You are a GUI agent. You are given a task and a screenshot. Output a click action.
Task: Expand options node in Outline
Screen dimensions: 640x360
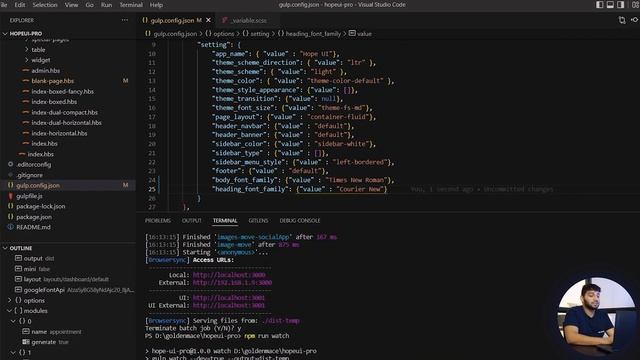pyautogui.click(x=10, y=300)
